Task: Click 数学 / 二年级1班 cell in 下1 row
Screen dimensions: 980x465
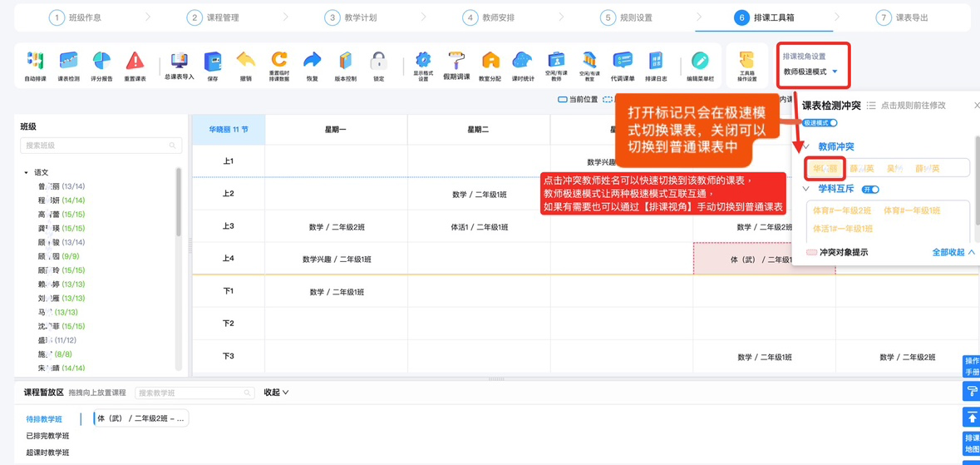Action: tap(337, 291)
